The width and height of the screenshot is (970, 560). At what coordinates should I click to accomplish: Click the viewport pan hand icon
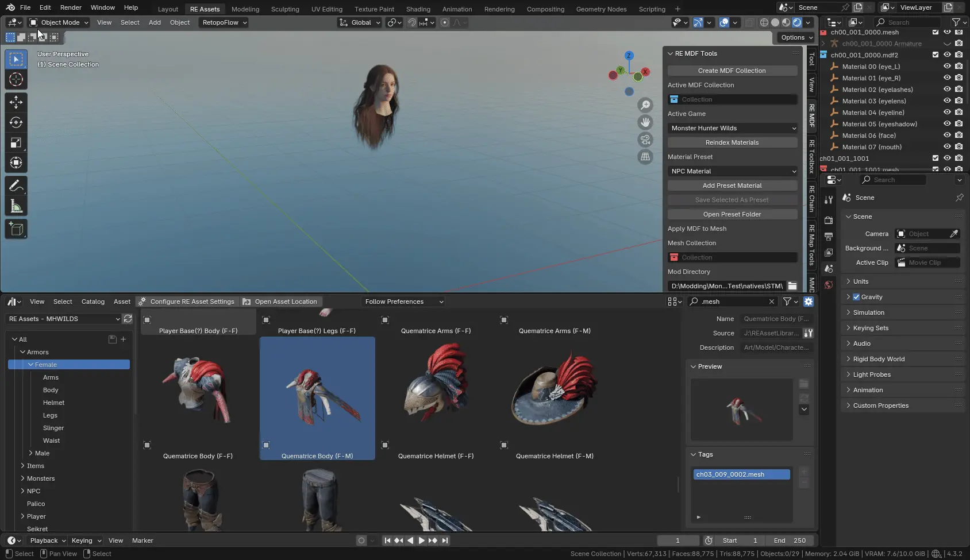(x=645, y=122)
